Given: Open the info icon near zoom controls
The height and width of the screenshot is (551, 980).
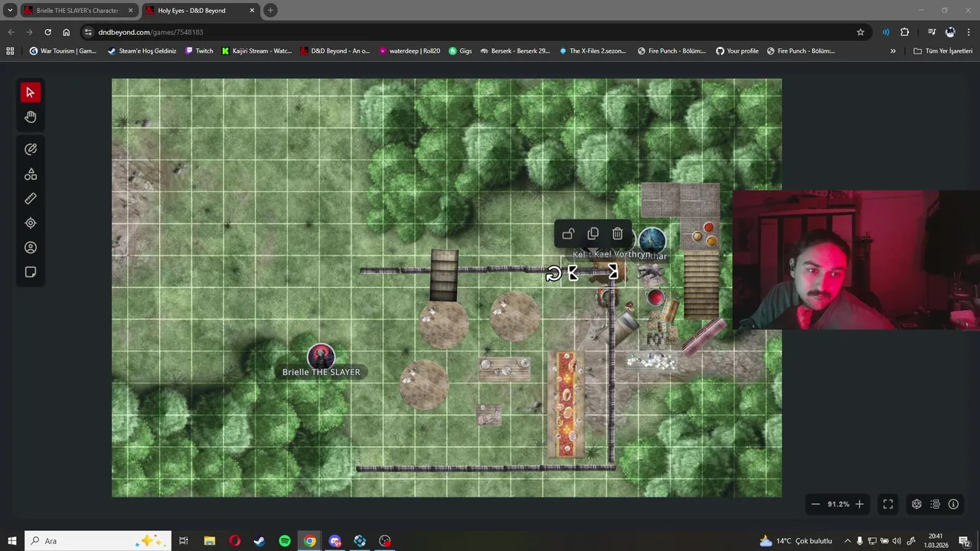Looking at the screenshot, I should coord(953,504).
